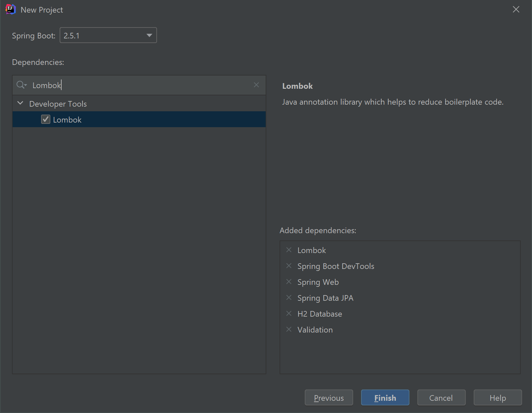Clear the dependency search field text
532x413 pixels.
(x=256, y=85)
